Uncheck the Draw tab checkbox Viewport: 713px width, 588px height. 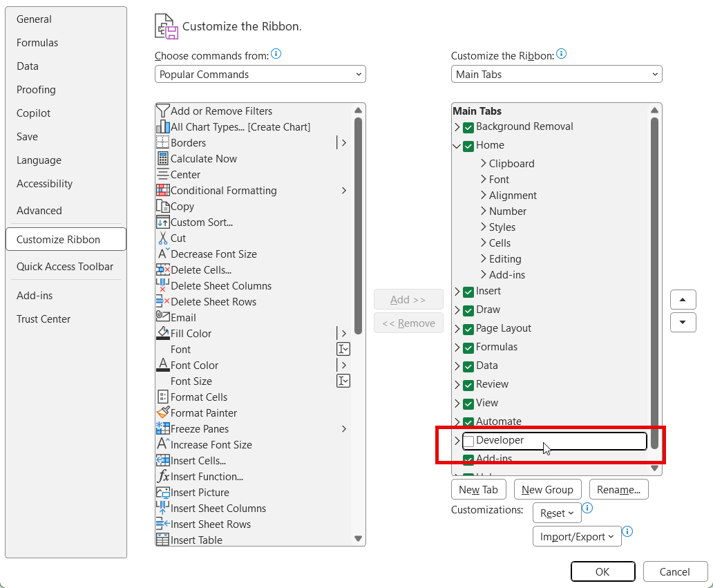(x=468, y=311)
